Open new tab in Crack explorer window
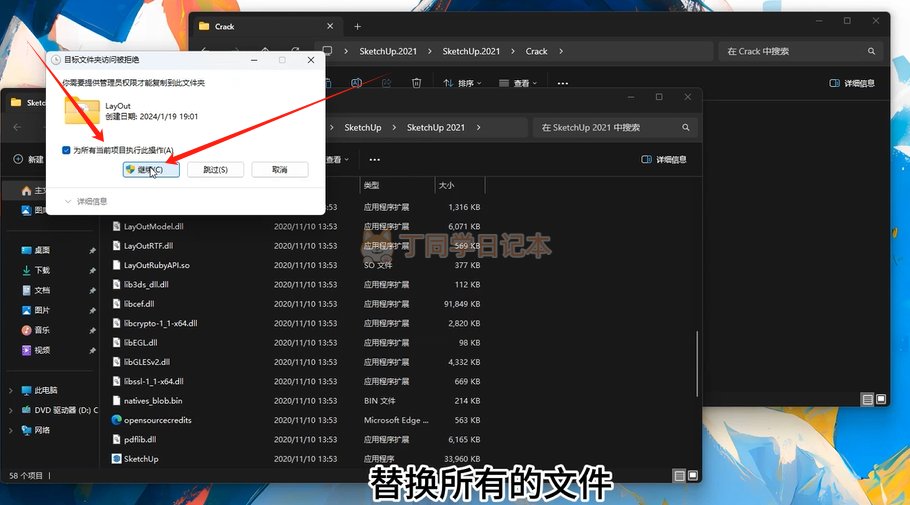Screen dimensions: 910x505 (x=357, y=26)
